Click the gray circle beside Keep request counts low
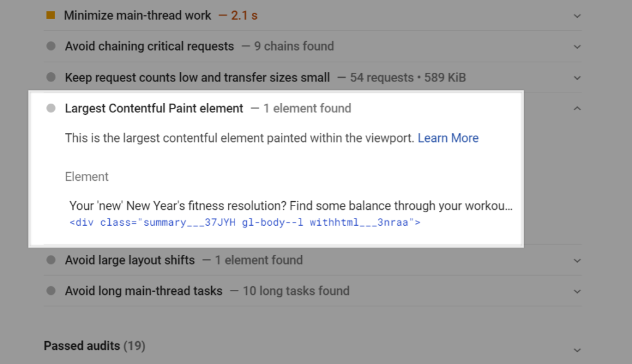Image resolution: width=632 pixels, height=364 pixels. pos(52,78)
